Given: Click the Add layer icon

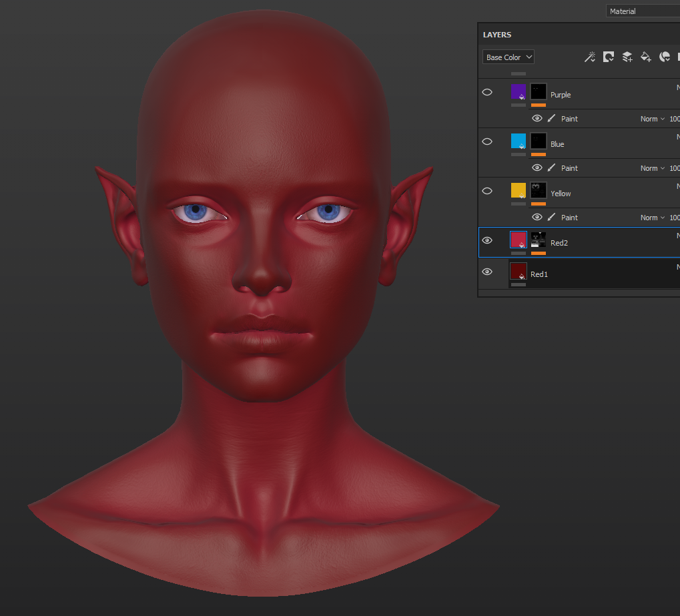Looking at the screenshot, I should click(x=627, y=57).
